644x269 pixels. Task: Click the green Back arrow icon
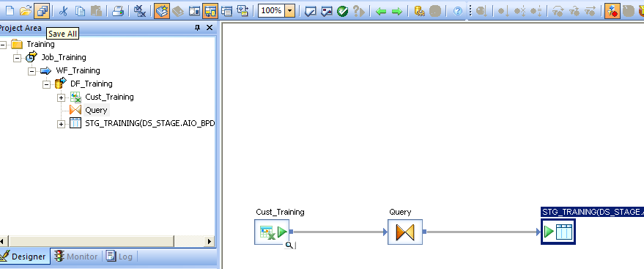coord(381,12)
